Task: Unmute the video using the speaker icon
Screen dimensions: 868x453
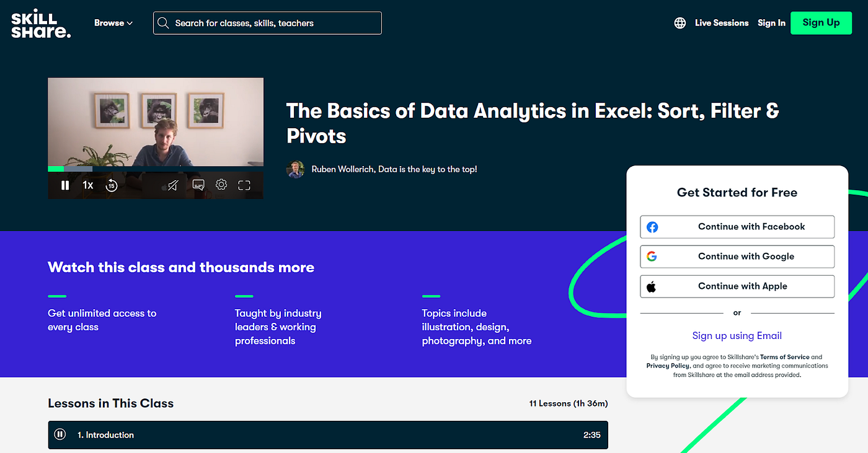Action: (173, 185)
